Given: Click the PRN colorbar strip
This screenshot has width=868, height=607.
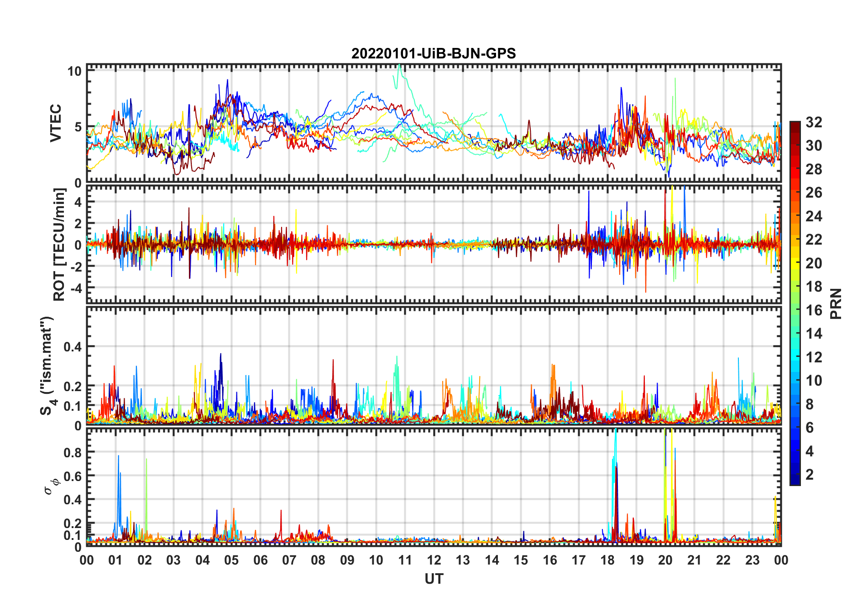Looking at the screenshot, I should (x=795, y=303).
